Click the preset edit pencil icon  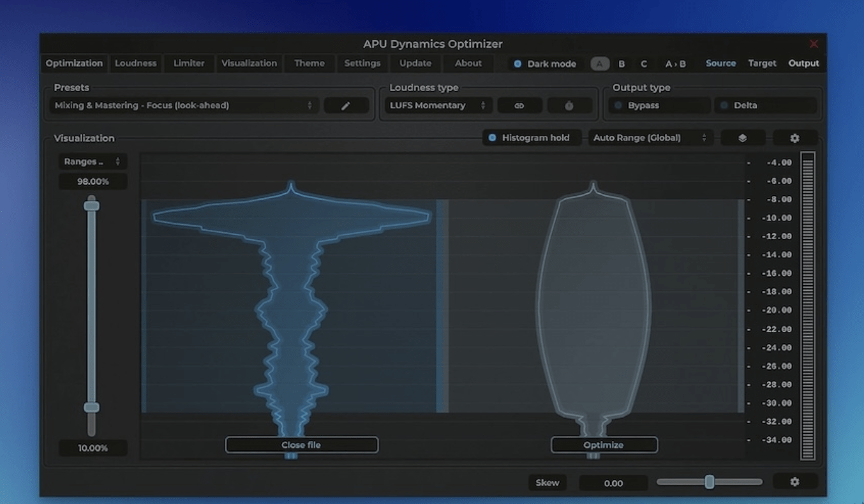[346, 105]
